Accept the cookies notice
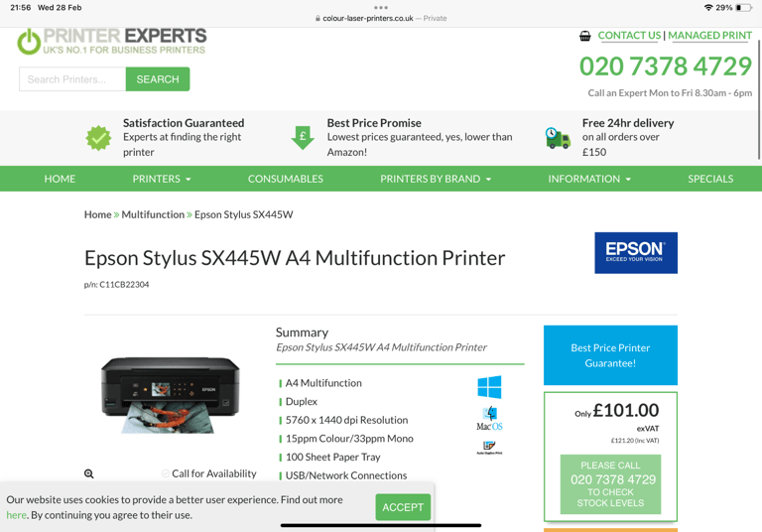 tap(403, 507)
